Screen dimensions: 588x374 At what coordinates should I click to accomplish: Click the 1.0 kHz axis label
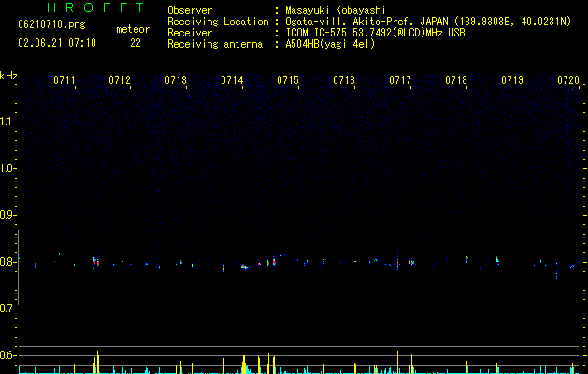pyautogui.click(x=8, y=168)
